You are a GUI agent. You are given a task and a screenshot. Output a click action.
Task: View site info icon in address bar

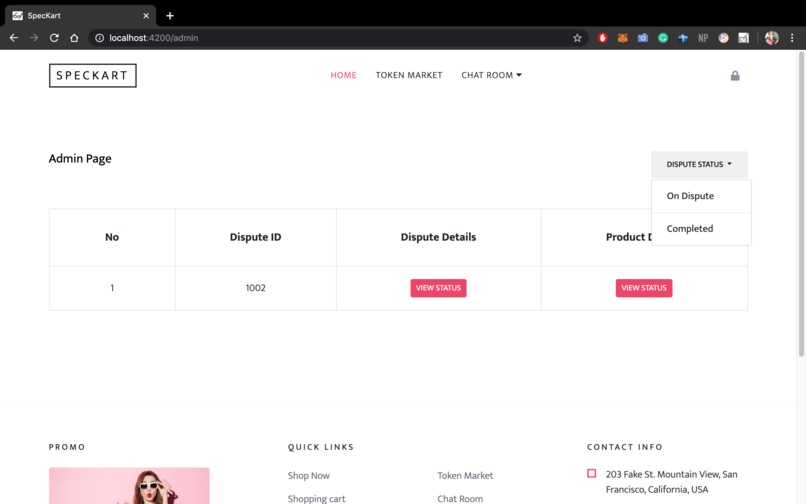coord(100,38)
